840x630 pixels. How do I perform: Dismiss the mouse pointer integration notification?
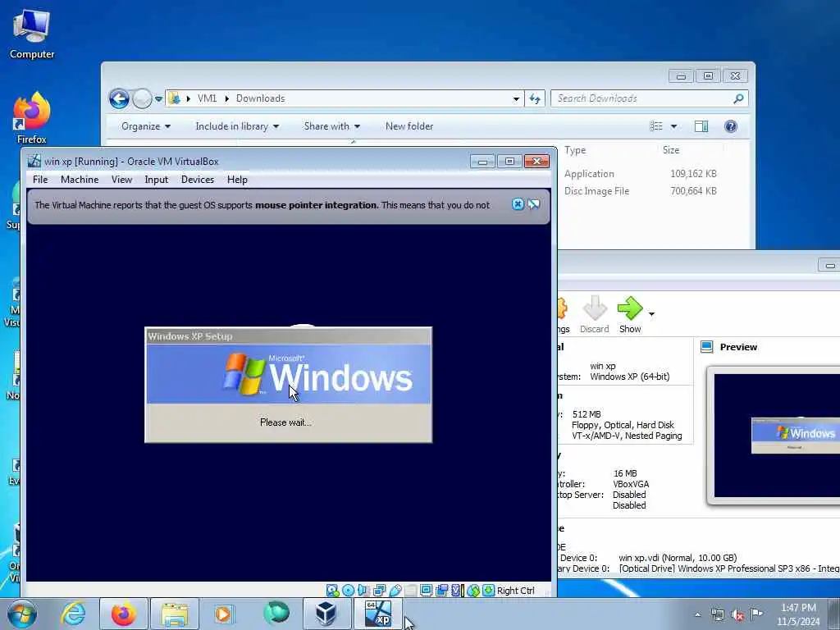pyautogui.click(x=518, y=204)
